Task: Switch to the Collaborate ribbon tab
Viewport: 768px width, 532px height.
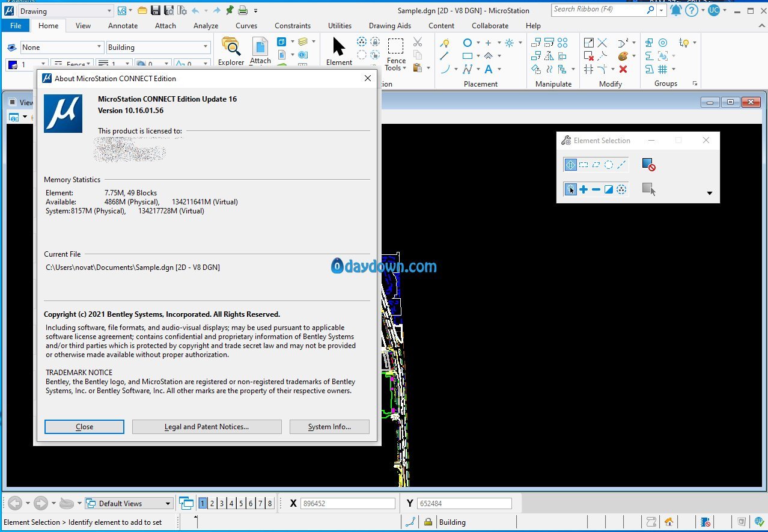Action: [490, 26]
